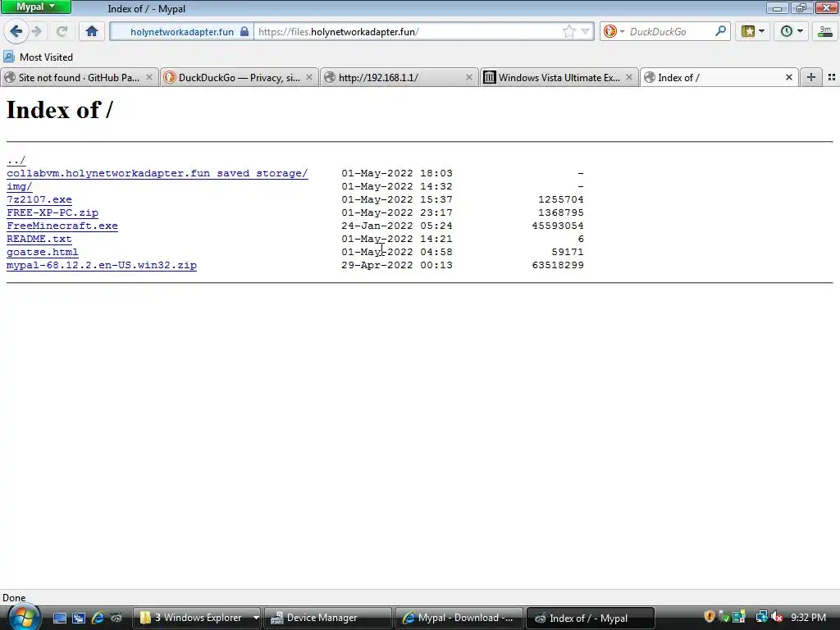Close the Windows Vista Ultimate tab
The width and height of the screenshot is (840, 630).
[629, 78]
